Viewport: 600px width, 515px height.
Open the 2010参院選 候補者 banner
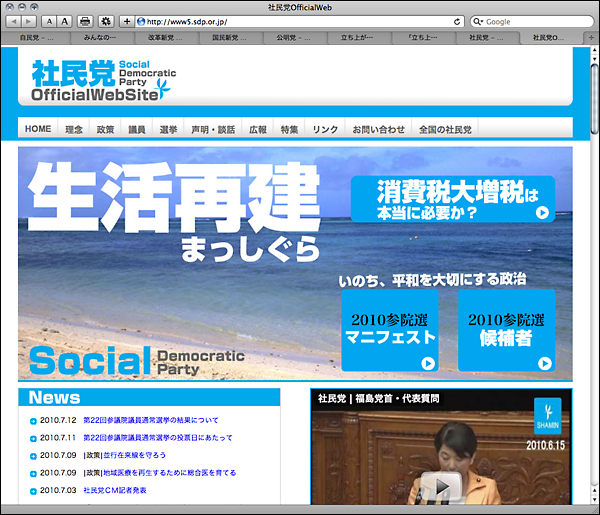(x=505, y=330)
